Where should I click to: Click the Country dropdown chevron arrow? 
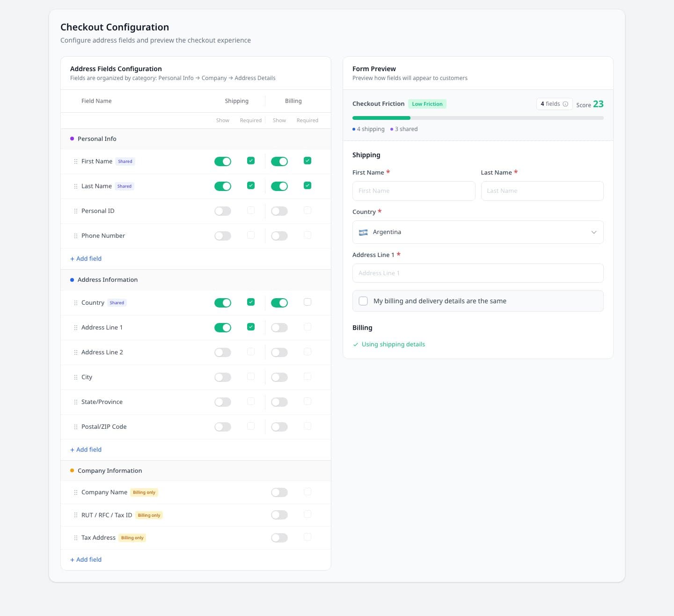(594, 232)
